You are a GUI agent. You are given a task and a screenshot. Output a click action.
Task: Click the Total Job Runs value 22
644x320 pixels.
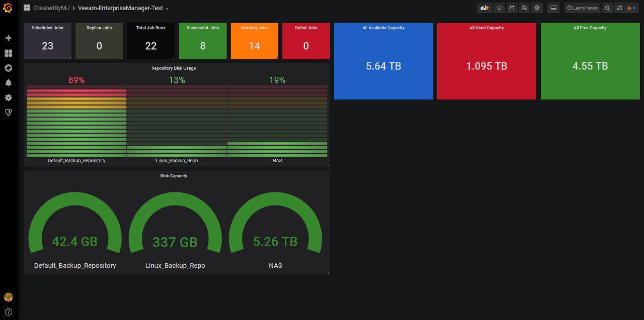point(150,46)
